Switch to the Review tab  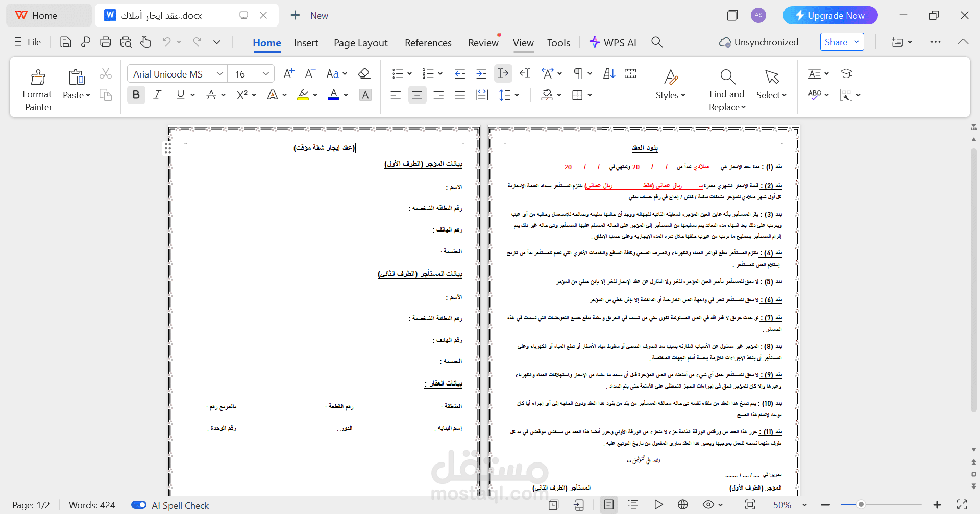pos(483,43)
